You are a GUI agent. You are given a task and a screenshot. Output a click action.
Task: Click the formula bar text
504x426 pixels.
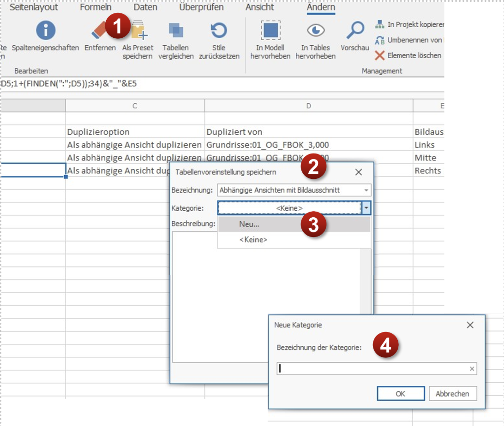point(69,84)
